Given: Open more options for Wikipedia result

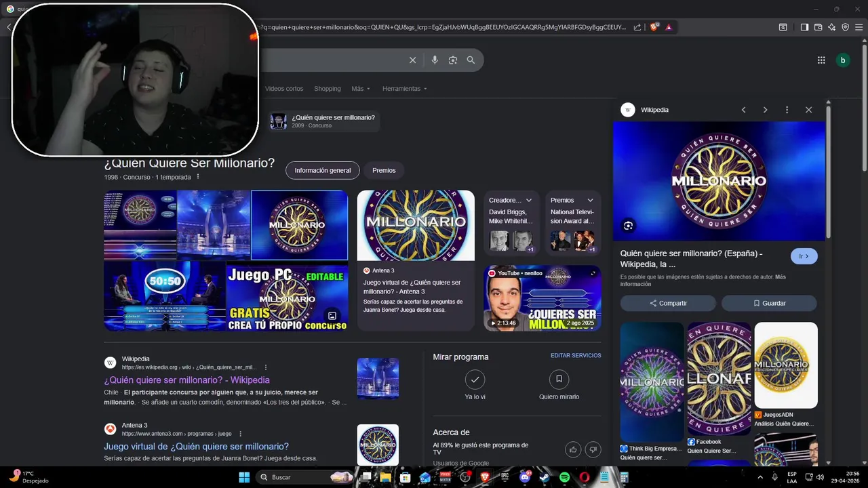Looking at the screenshot, I should (x=266, y=367).
